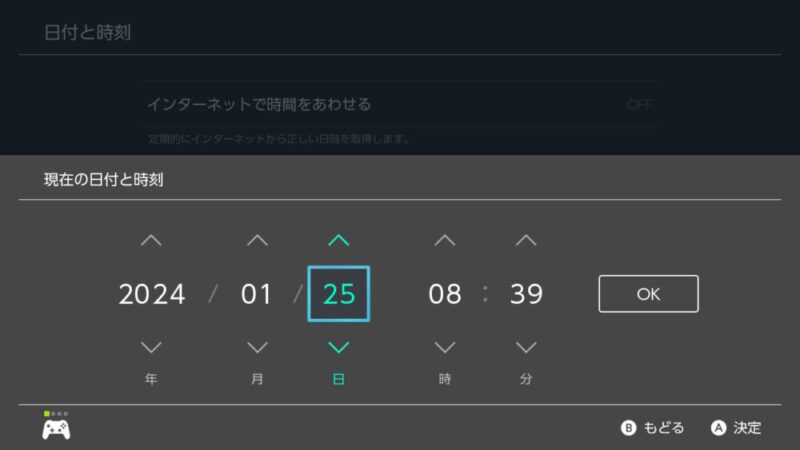Viewport: 800px width, 450px height.
Task: Select the month field 01
Action: (257, 294)
